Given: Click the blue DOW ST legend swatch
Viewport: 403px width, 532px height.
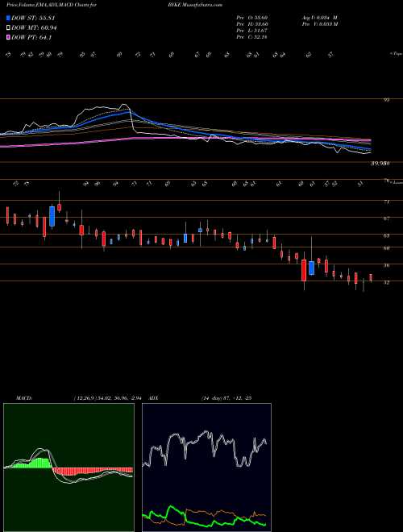Looking at the screenshot, I should click(x=8, y=18).
